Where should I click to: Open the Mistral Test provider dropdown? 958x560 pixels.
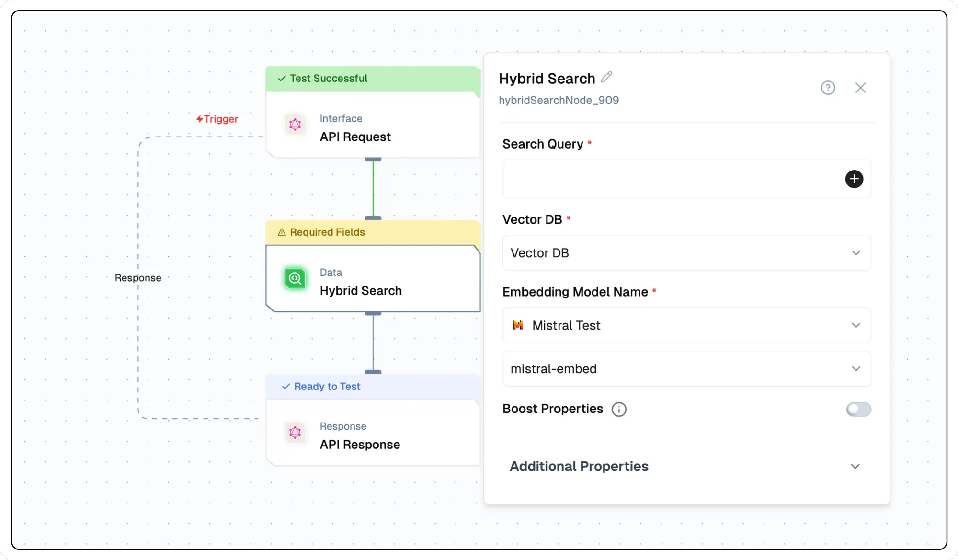tap(686, 325)
